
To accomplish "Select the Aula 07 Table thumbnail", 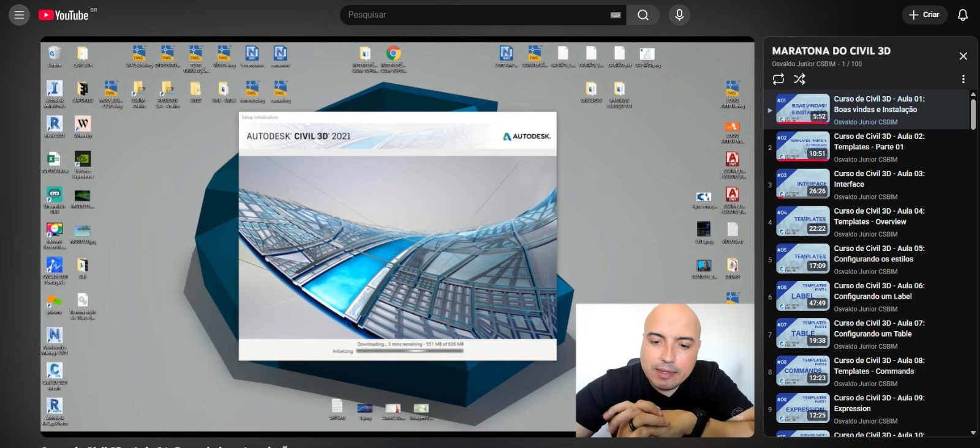I will coord(803,333).
